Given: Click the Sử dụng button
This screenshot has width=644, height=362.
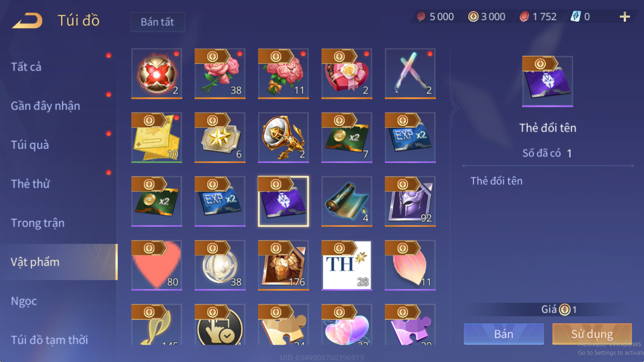Looking at the screenshot, I should pos(592,334).
